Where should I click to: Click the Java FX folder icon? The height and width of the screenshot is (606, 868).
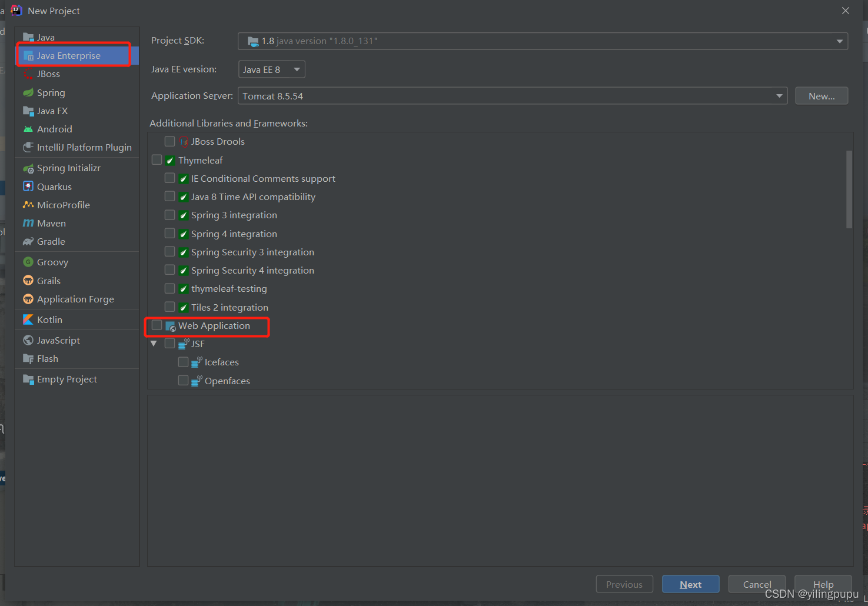pos(28,111)
